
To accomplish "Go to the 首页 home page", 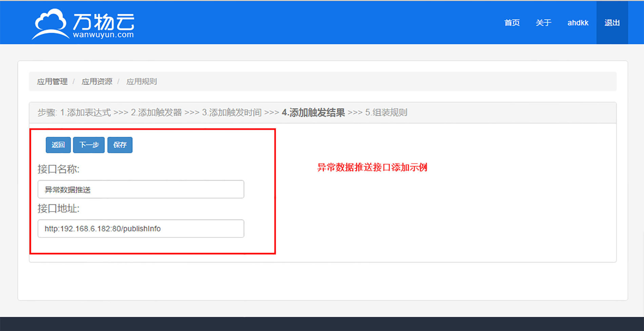I will tap(512, 23).
